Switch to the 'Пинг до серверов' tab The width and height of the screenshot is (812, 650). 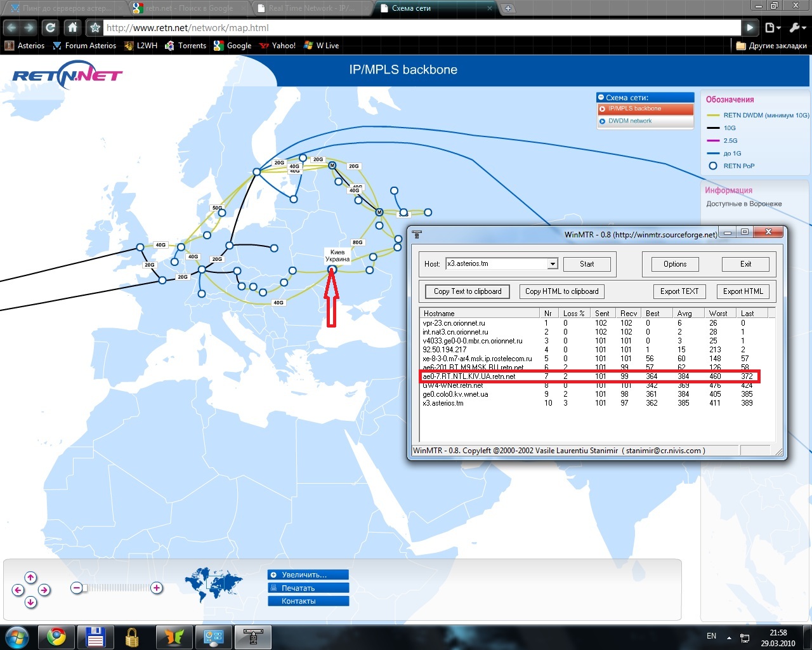(x=66, y=8)
